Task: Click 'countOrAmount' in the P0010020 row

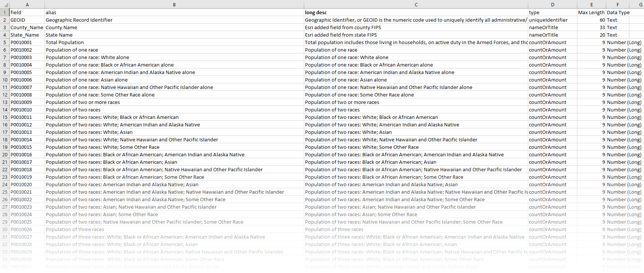Action: [x=552, y=184]
